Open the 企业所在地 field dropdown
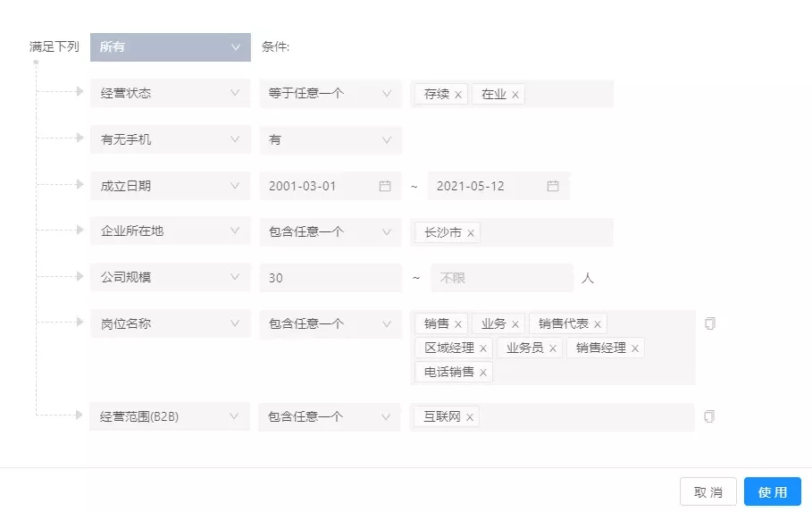The height and width of the screenshot is (512, 812). [x=171, y=231]
